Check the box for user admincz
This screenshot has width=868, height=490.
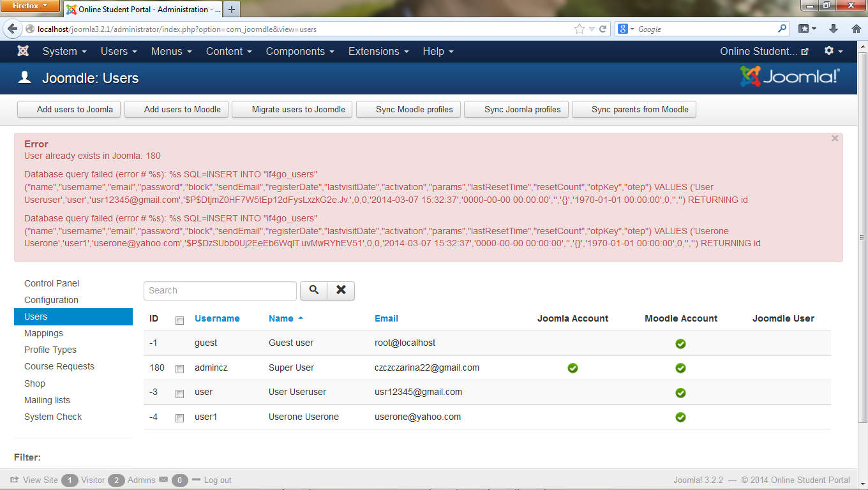179,369
